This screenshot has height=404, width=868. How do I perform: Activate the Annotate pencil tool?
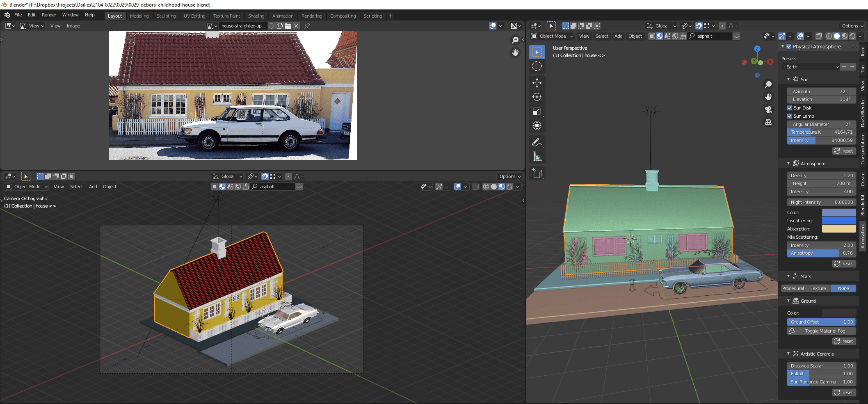click(537, 143)
